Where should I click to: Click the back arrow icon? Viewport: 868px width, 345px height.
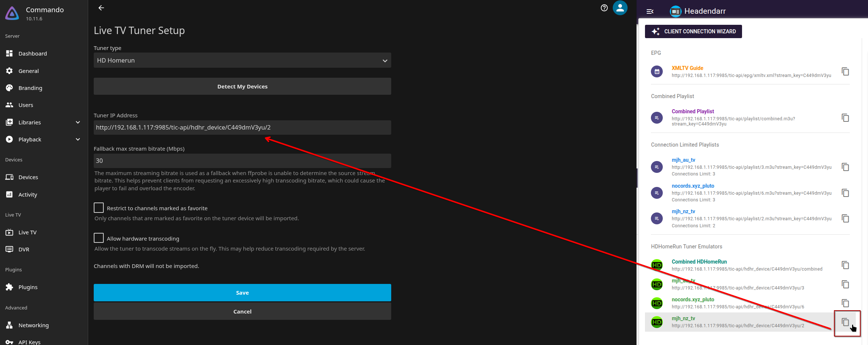pos(101,8)
